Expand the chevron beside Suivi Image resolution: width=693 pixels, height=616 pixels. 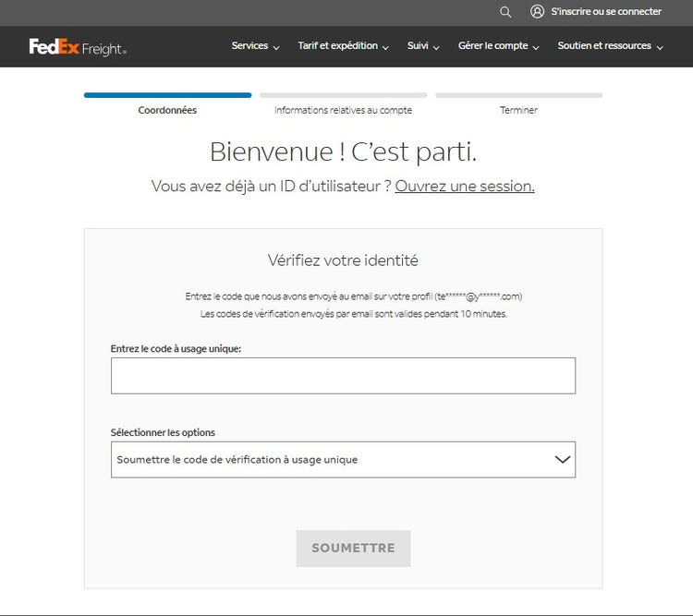(436, 47)
